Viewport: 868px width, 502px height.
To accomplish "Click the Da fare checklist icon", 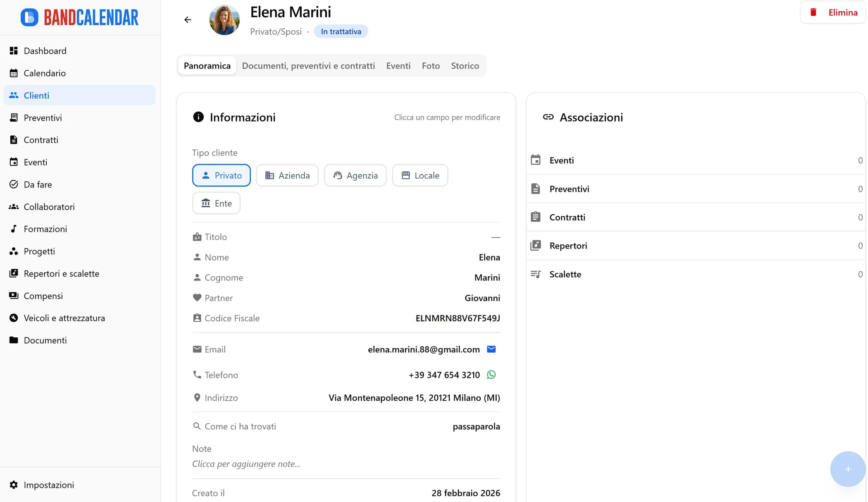I will click(x=14, y=184).
